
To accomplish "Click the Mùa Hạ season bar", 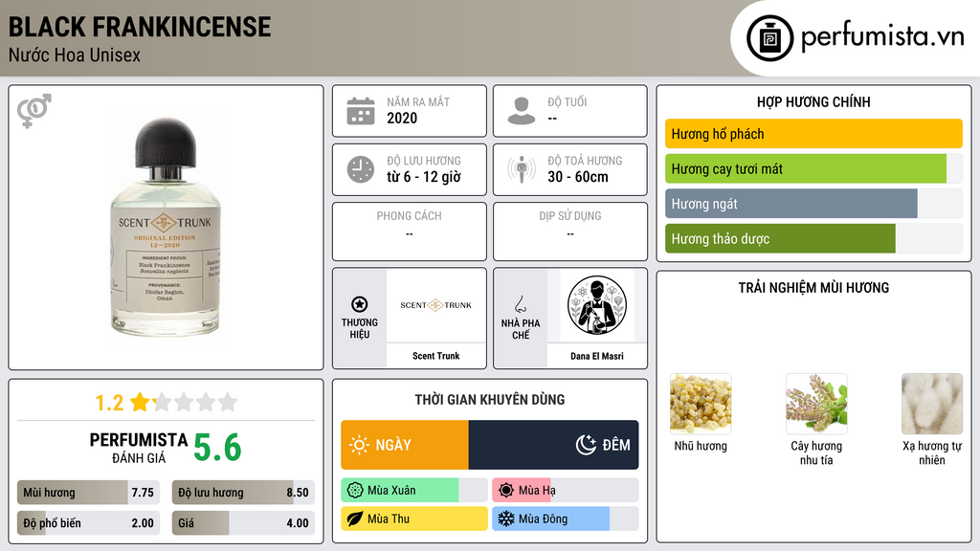I will pos(565,491).
